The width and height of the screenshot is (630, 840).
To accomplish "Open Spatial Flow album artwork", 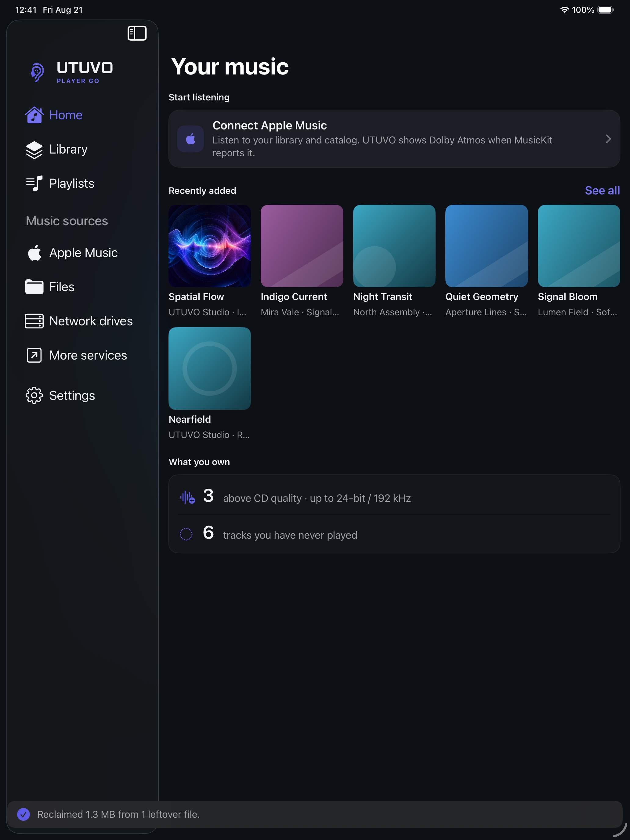I will (210, 246).
